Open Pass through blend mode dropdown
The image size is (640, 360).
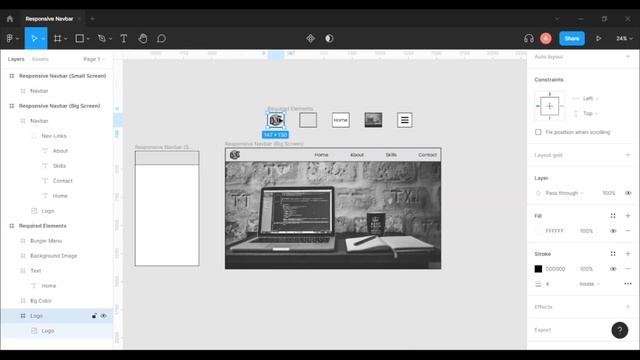564,193
